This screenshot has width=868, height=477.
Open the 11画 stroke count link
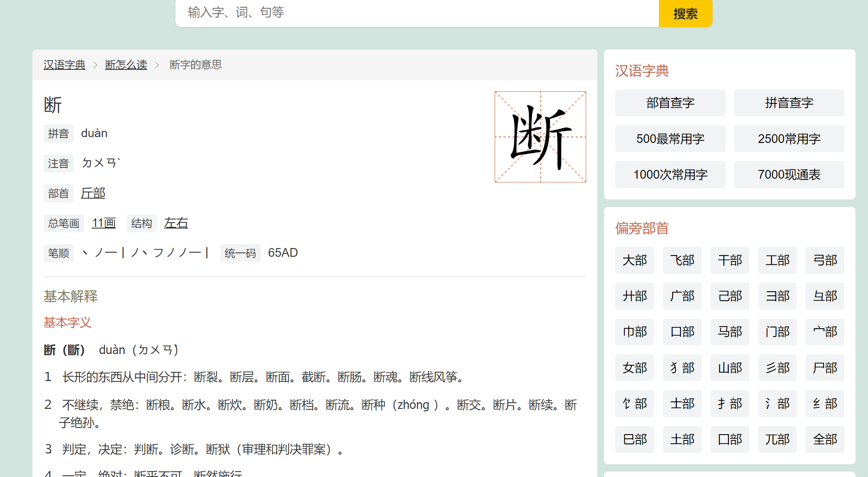click(104, 223)
